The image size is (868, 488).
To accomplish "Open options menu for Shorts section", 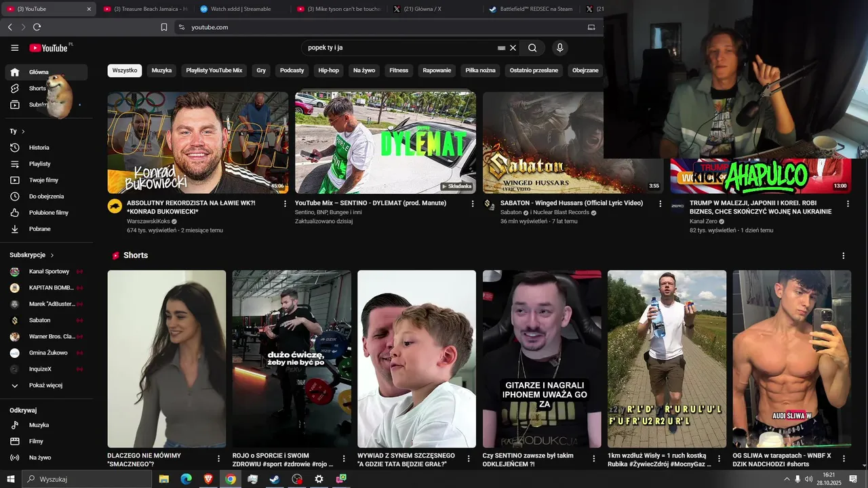I will [x=844, y=256].
